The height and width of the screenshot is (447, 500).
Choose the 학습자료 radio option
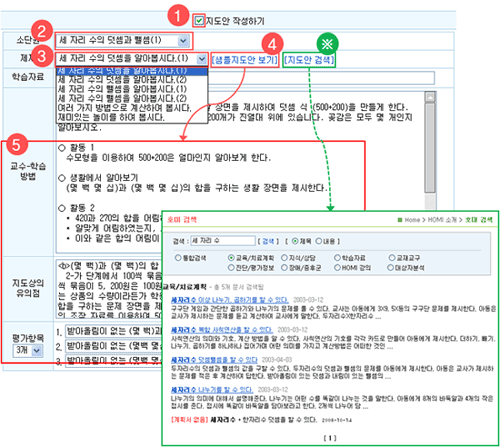tap(337, 258)
